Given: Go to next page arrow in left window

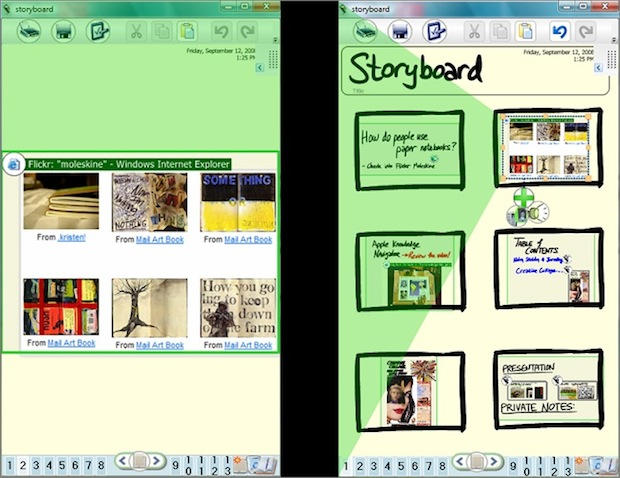Looking at the screenshot, I should (x=157, y=460).
